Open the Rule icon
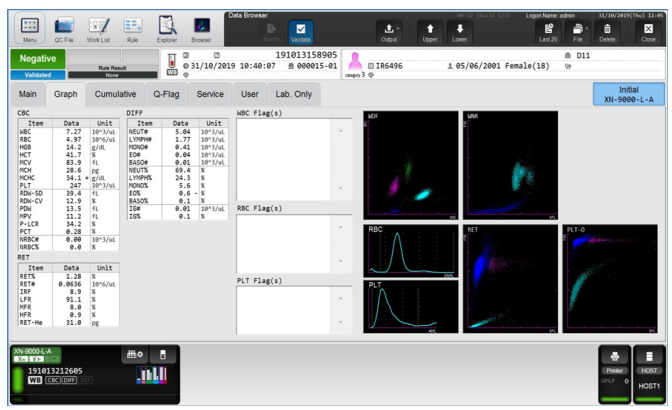Viewport: 672px width, 410px height. click(x=132, y=30)
